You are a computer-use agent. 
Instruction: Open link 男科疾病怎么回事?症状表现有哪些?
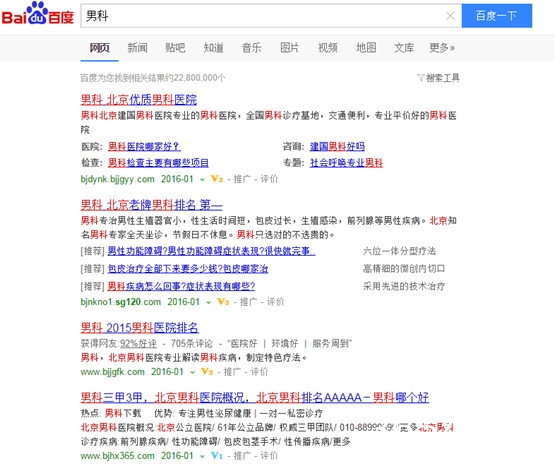181,286
